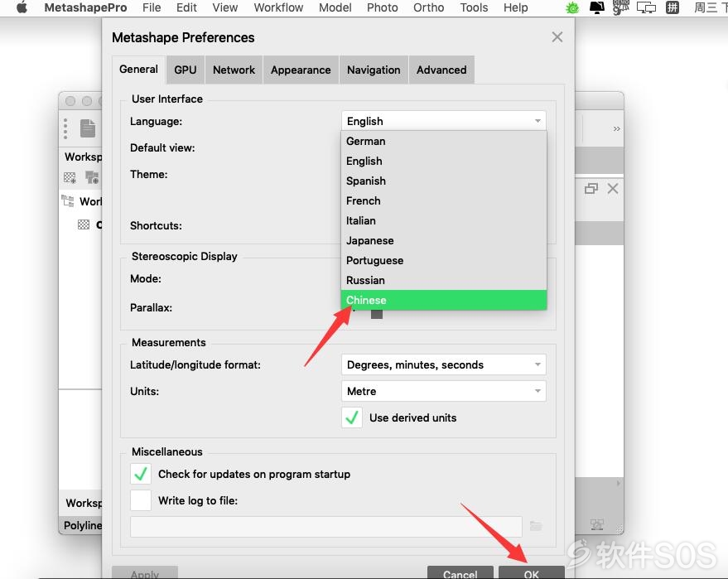This screenshot has width=728, height=579.
Task: Open the Model menu
Action: click(335, 8)
